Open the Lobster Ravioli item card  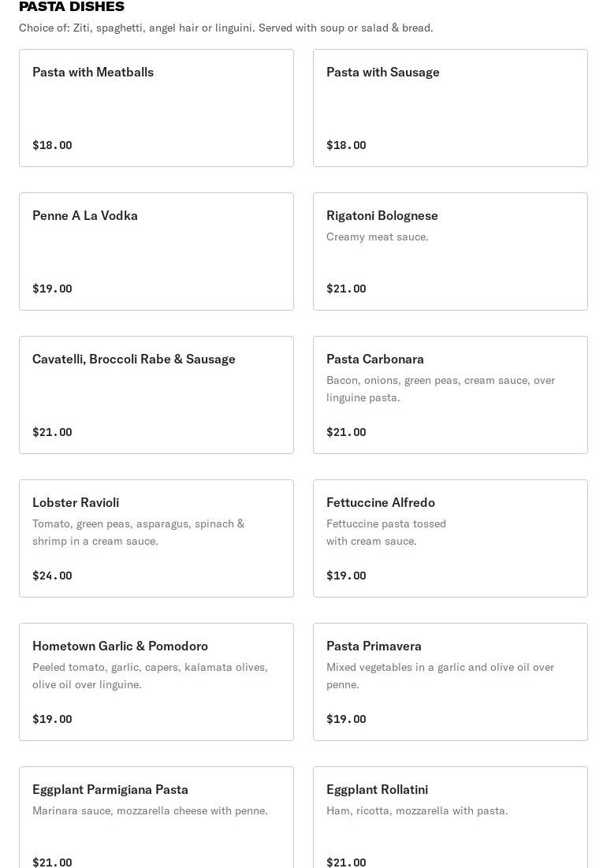(156, 538)
